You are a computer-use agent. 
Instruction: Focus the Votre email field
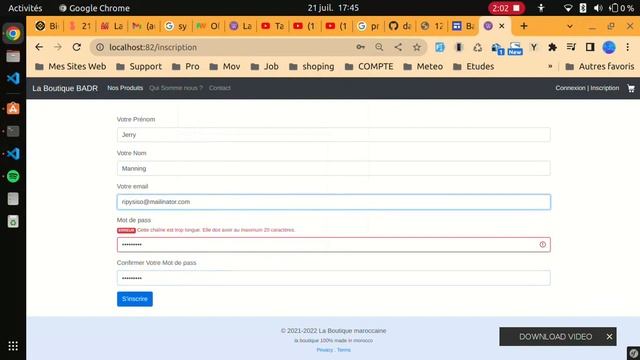point(333,202)
